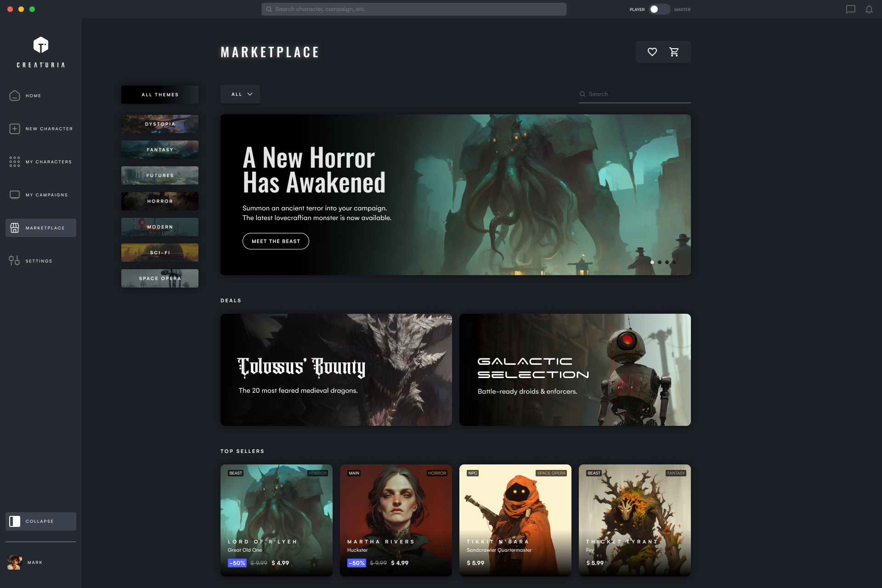
Task: Open the notifications bell
Action: (869, 9)
